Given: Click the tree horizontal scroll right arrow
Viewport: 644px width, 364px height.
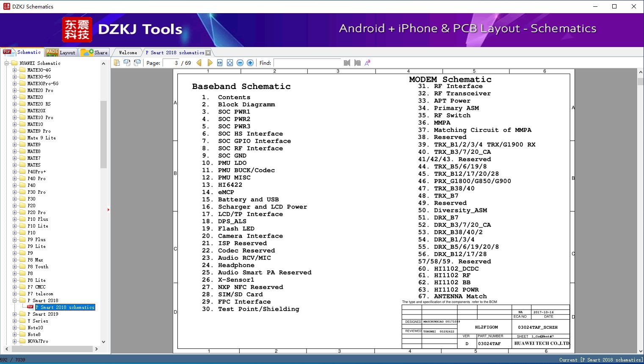Looking at the screenshot, I should [x=97, y=349].
